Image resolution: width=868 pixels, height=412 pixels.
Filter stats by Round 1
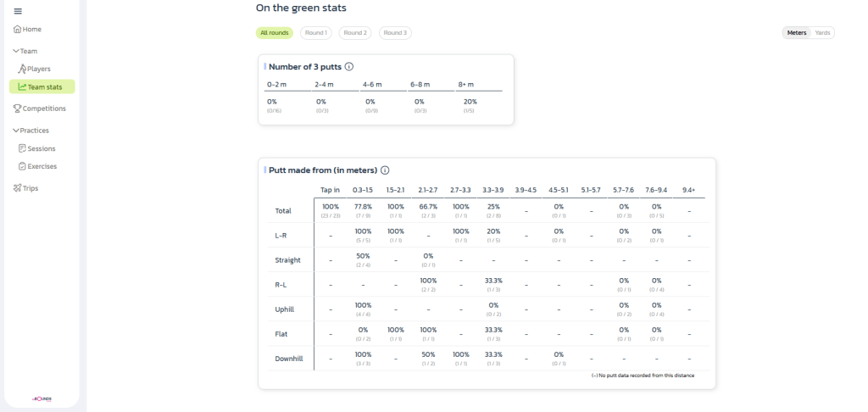tap(315, 33)
